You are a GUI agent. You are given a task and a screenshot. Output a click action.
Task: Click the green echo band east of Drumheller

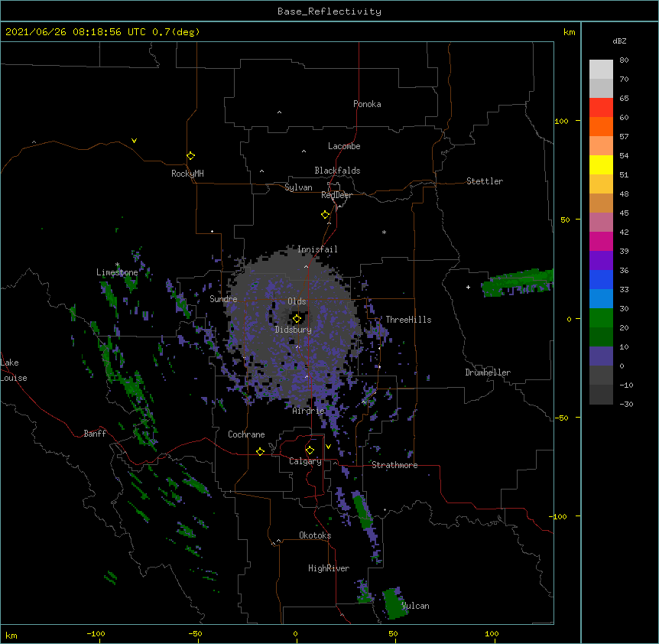pos(518,282)
